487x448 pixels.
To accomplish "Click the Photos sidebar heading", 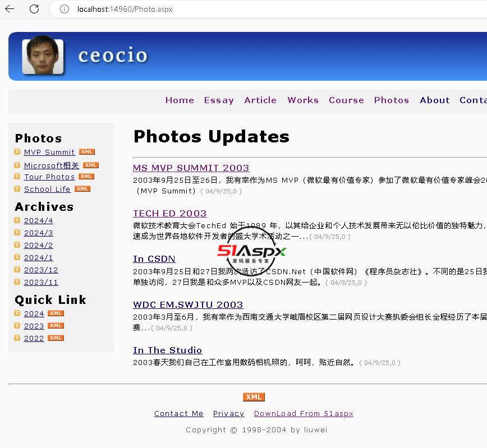I will tap(38, 138).
